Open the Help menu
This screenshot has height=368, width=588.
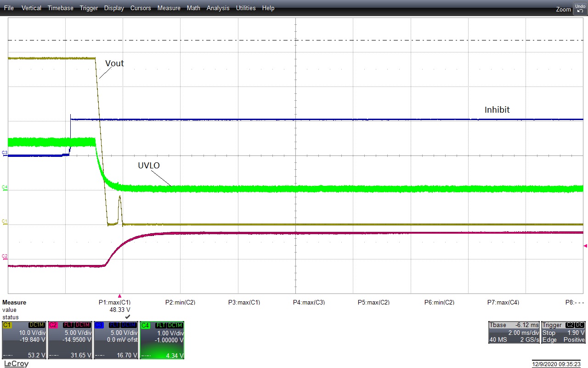tap(268, 8)
